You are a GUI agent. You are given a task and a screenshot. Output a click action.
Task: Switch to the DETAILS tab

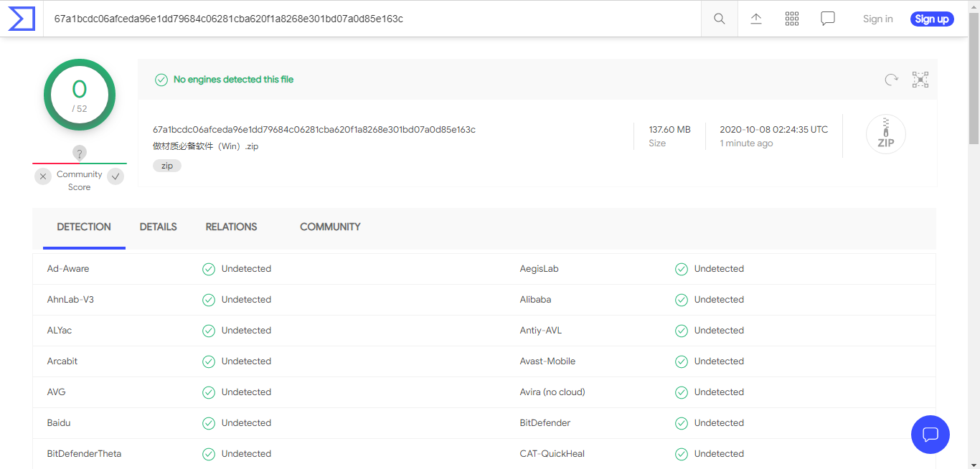click(159, 227)
